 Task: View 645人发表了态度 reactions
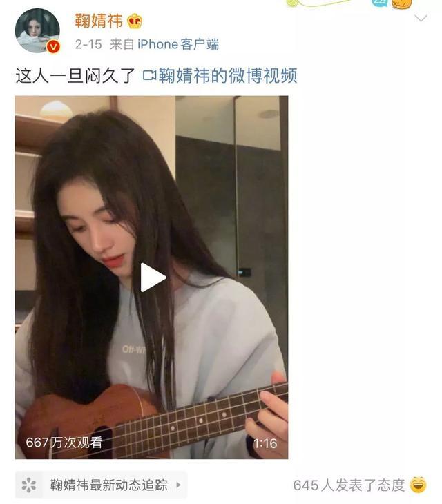(x=349, y=485)
